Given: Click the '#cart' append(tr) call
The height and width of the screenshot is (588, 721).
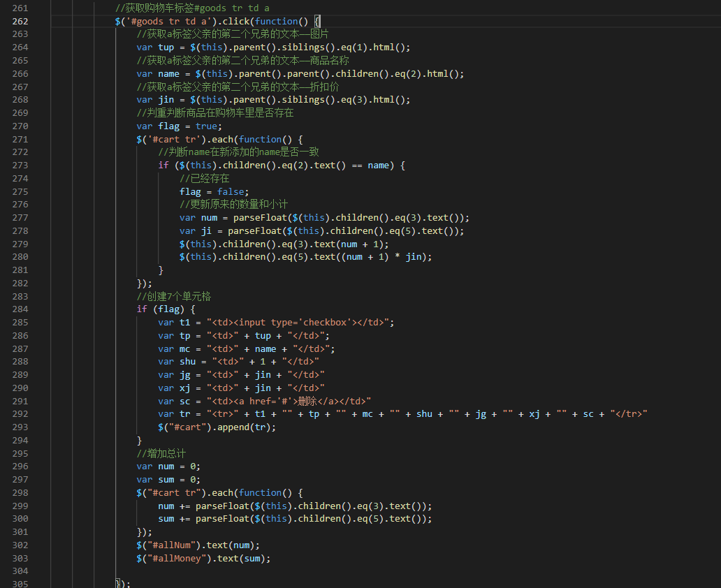Looking at the screenshot, I should pos(217,427).
